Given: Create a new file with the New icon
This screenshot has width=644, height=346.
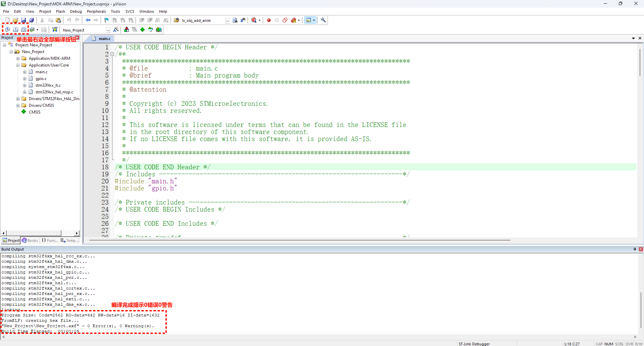Looking at the screenshot, I should pos(7,20).
